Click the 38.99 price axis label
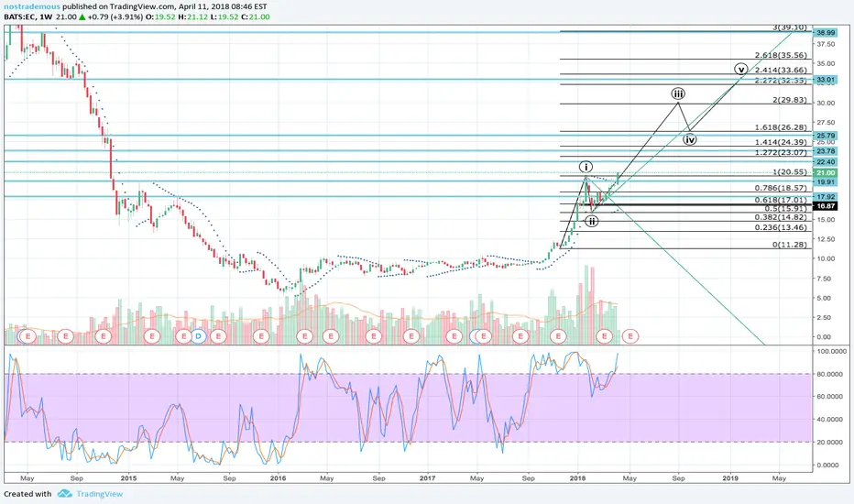The height and width of the screenshot is (504, 854). pos(826,33)
